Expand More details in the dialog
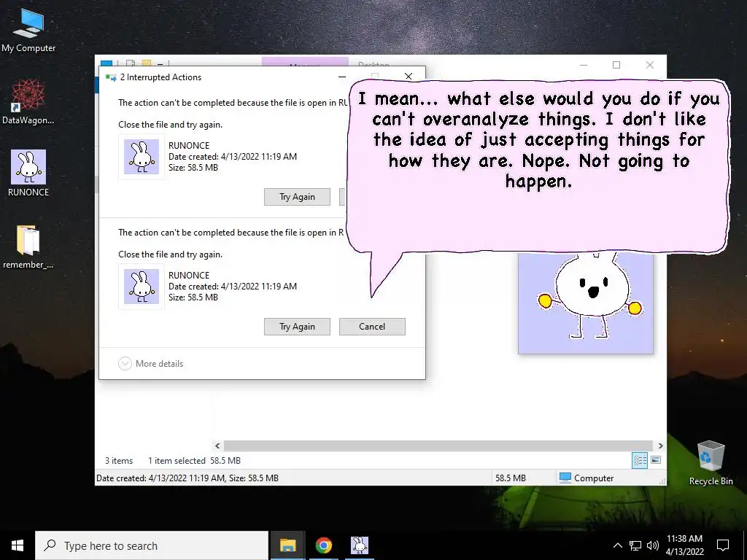The width and height of the screenshot is (747, 560). click(x=151, y=363)
